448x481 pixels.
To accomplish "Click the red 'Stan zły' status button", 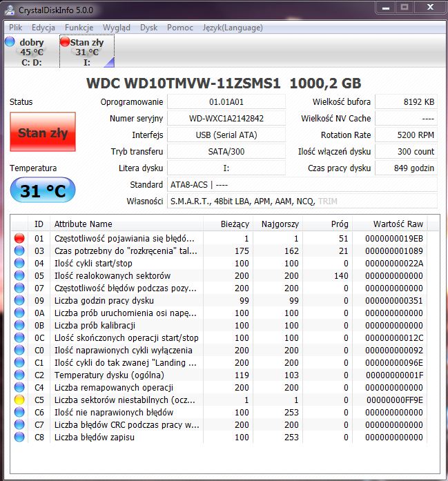I will click(43, 132).
